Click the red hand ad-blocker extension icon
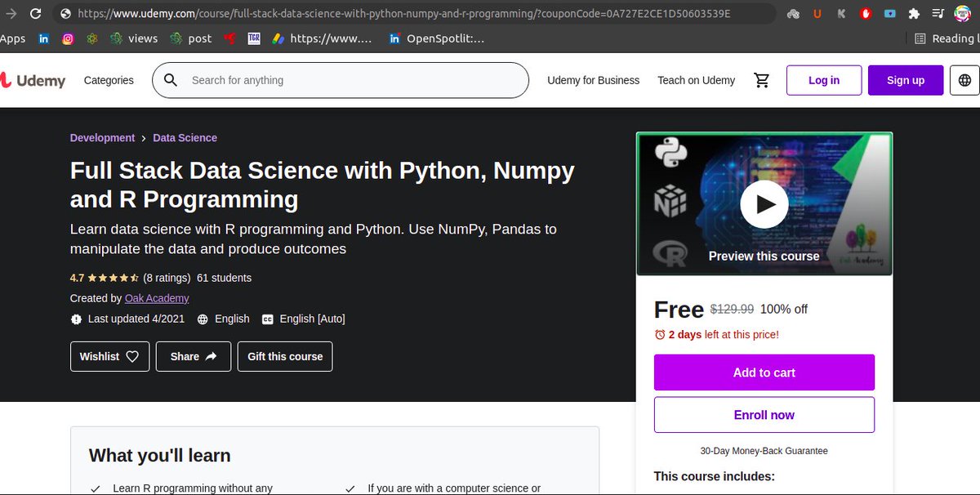This screenshot has width=980, height=495. [866, 14]
